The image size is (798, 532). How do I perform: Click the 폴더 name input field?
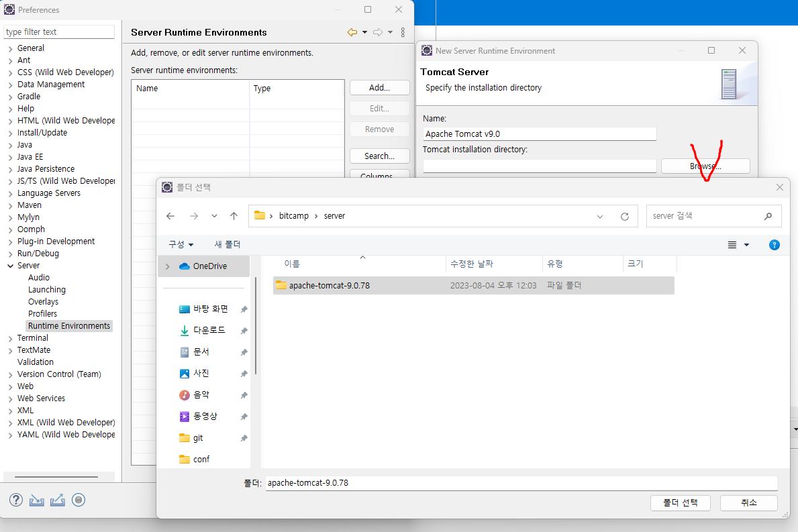tap(521, 483)
